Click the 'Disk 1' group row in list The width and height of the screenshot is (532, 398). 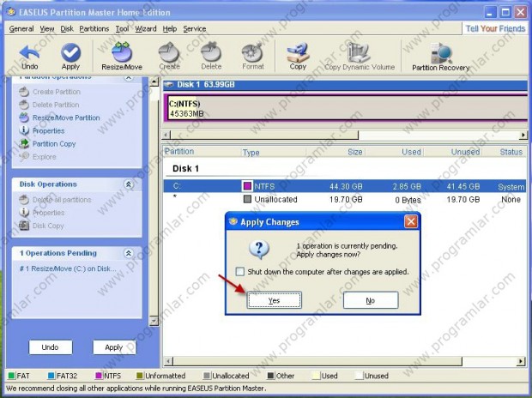(185, 169)
